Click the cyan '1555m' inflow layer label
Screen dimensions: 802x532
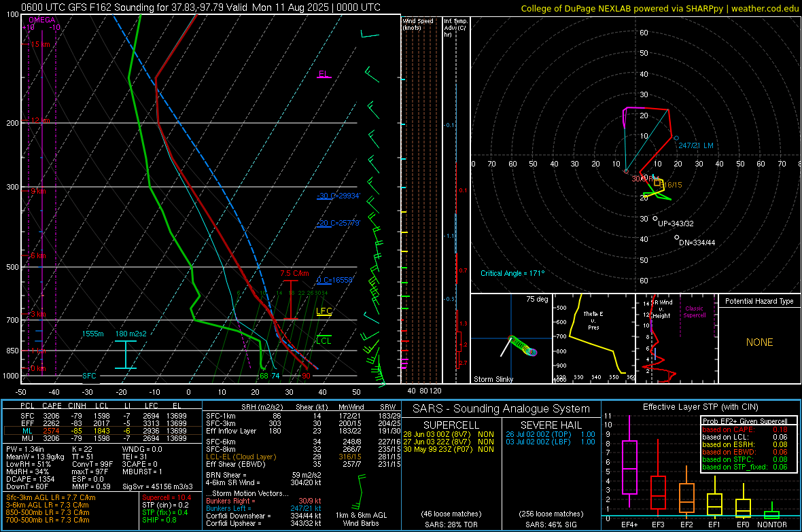click(92, 334)
